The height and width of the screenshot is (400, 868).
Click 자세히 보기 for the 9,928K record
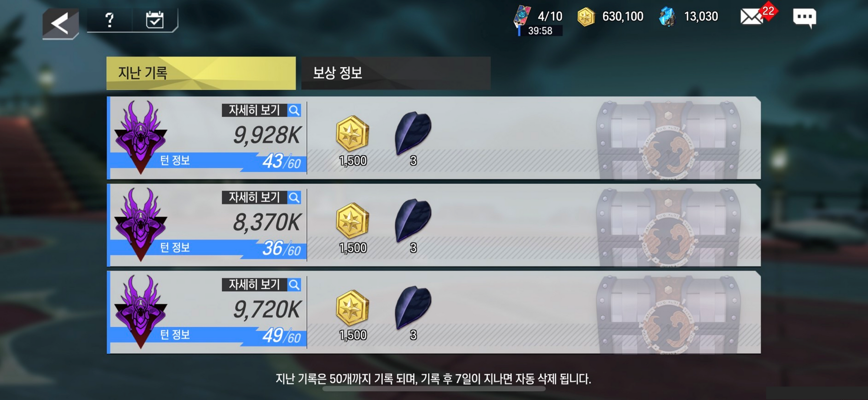point(262,110)
